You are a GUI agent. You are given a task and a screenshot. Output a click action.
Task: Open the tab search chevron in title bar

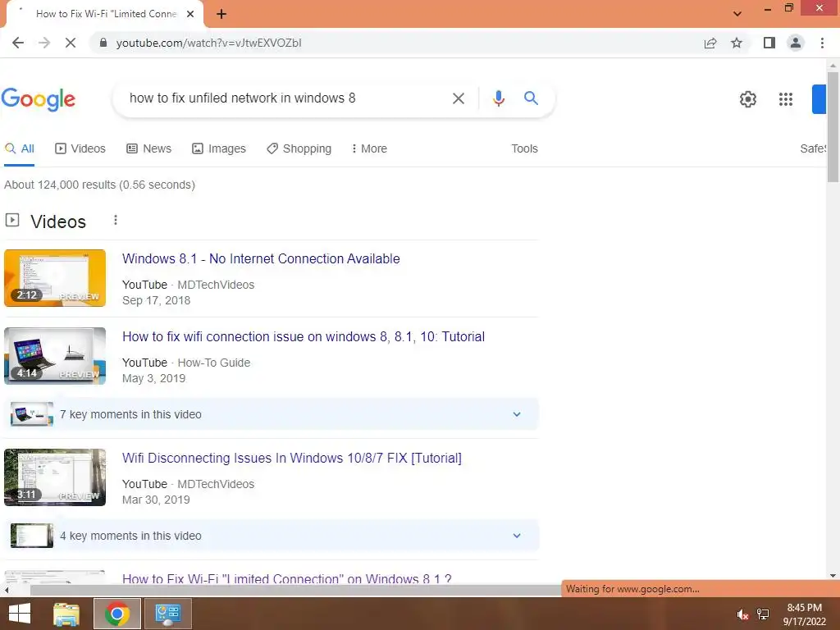[x=737, y=14]
